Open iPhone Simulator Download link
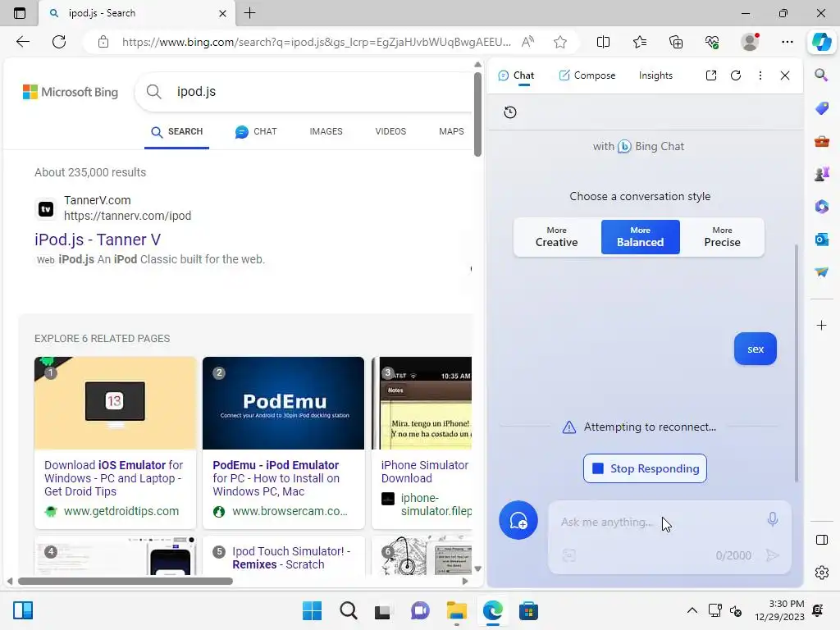The image size is (840, 630). pyautogui.click(x=425, y=472)
